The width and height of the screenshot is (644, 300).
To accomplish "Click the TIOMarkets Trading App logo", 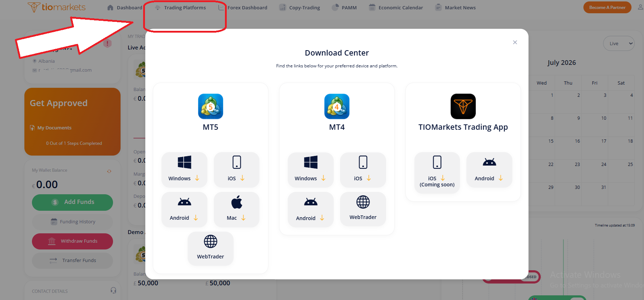I will tap(463, 106).
